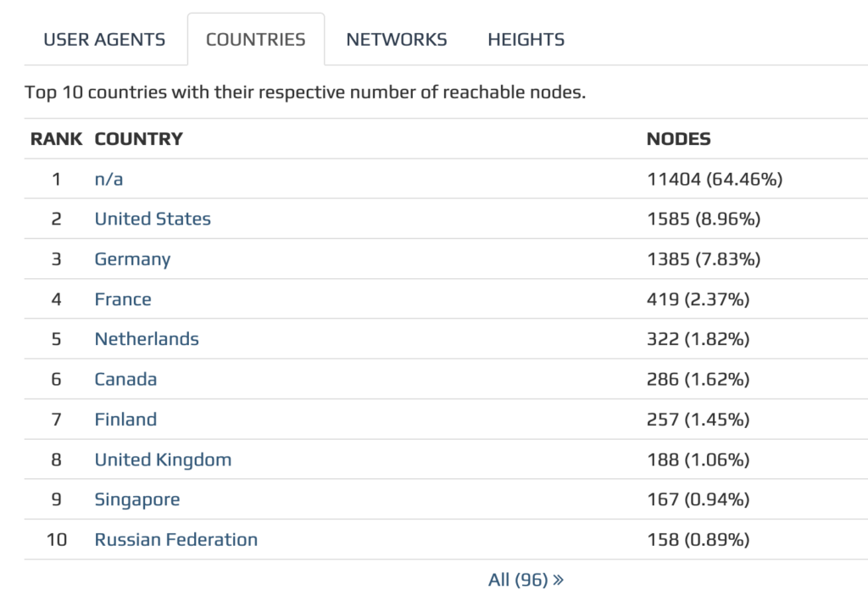
Task: Sort the table by the RANK column header
Action: pos(55,139)
